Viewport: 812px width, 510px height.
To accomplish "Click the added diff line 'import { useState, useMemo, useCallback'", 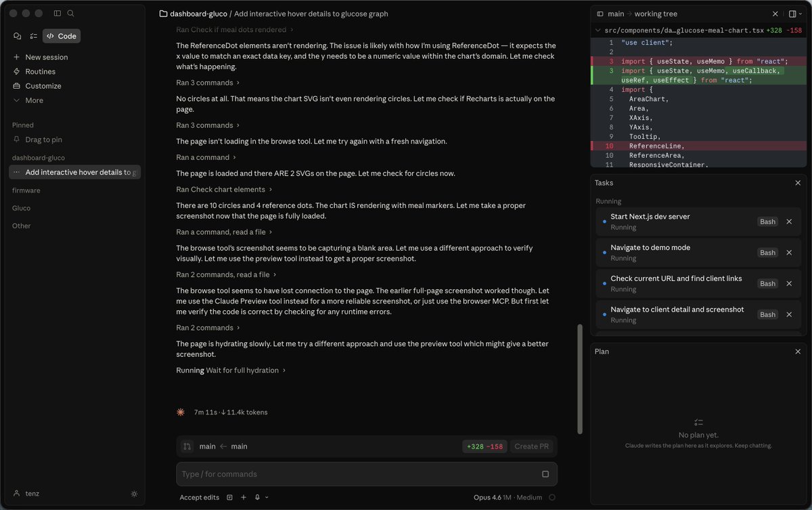I will point(700,75).
